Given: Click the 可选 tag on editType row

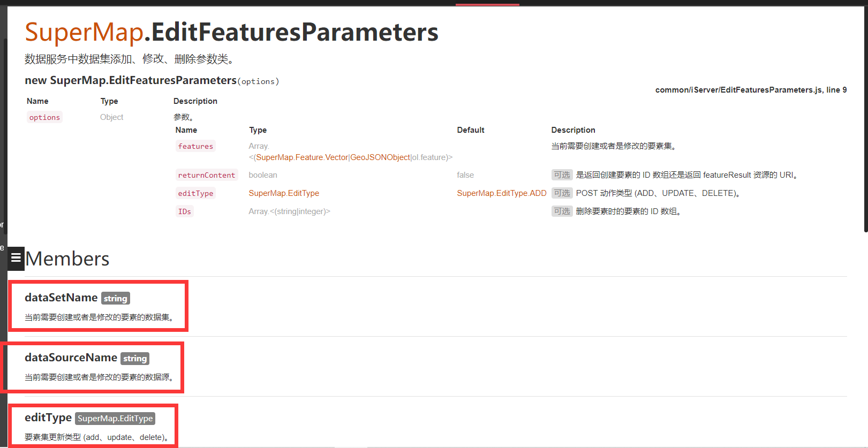Looking at the screenshot, I should [562, 193].
